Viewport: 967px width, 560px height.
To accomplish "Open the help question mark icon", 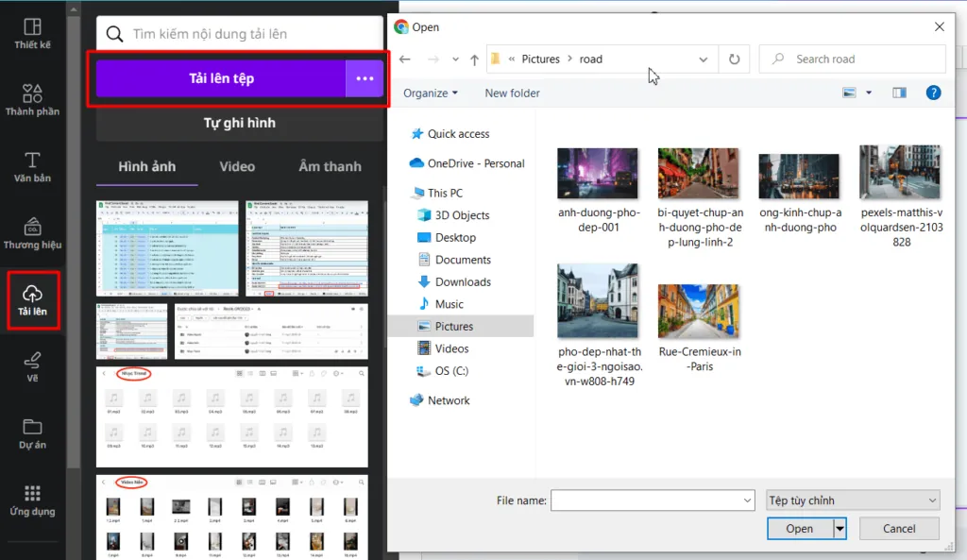I will point(933,93).
